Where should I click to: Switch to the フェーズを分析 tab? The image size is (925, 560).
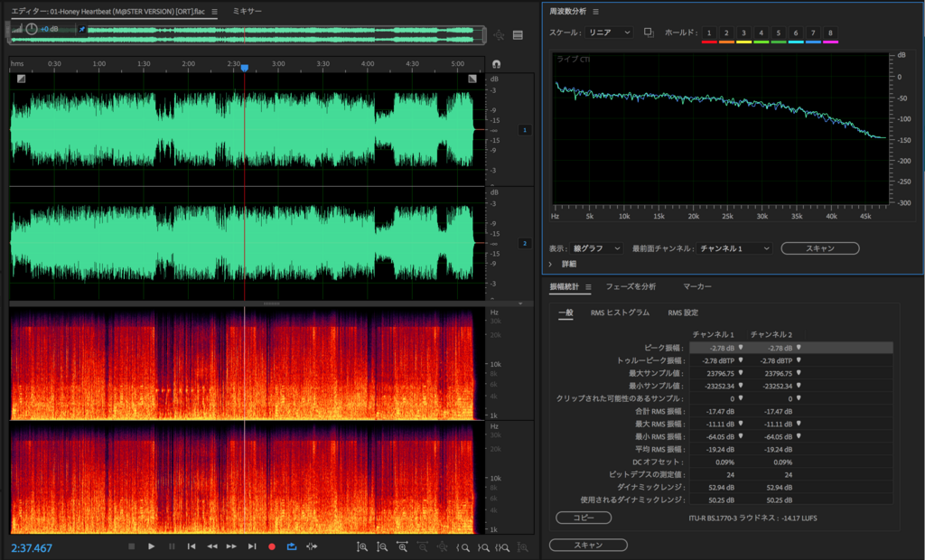point(631,287)
